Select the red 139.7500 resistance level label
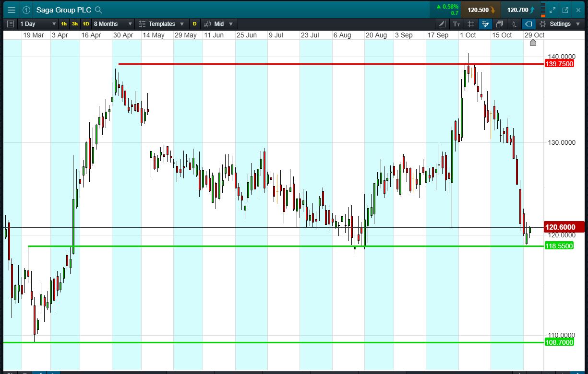The height and width of the screenshot is (374, 588). 559,64
